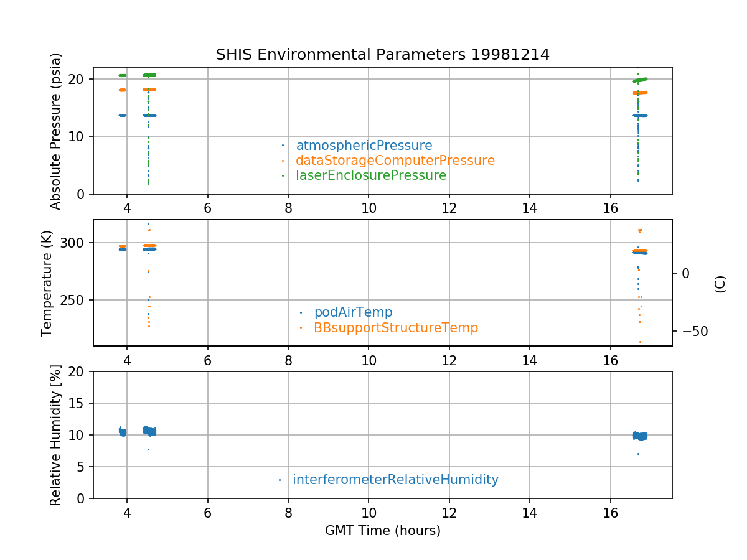Select the podAirTemp legend entry
The image size is (747, 560).
coord(353,312)
